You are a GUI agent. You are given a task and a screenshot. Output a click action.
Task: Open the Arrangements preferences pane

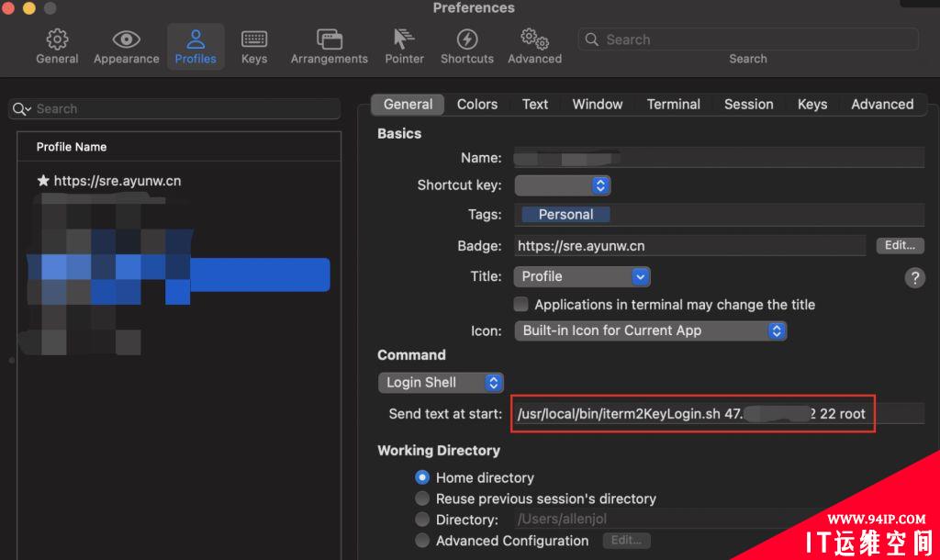[x=330, y=46]
